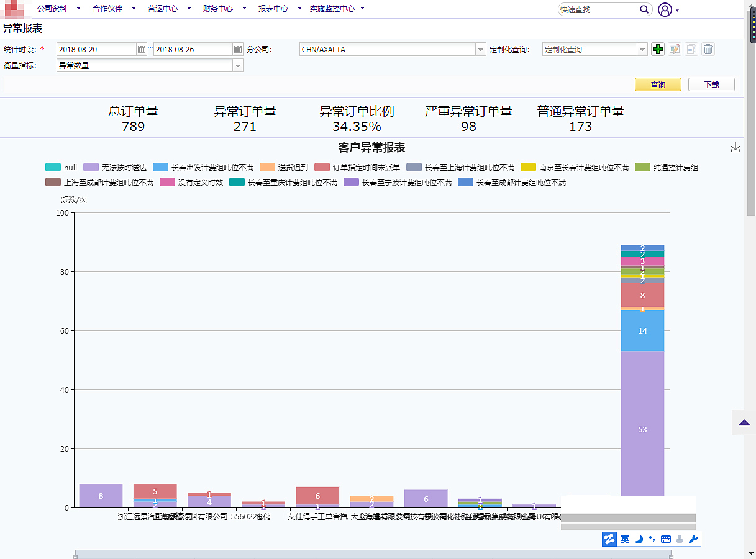Toggle full-width mode with the moon icon
The image size is (756, 559).
pyautogui.click(x=639, y=539)
